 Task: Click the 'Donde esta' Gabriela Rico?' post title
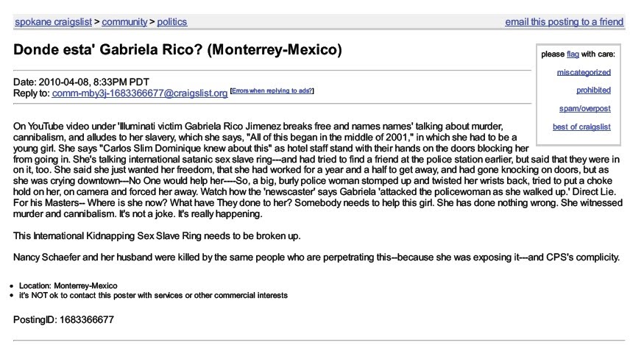[177, 50]
